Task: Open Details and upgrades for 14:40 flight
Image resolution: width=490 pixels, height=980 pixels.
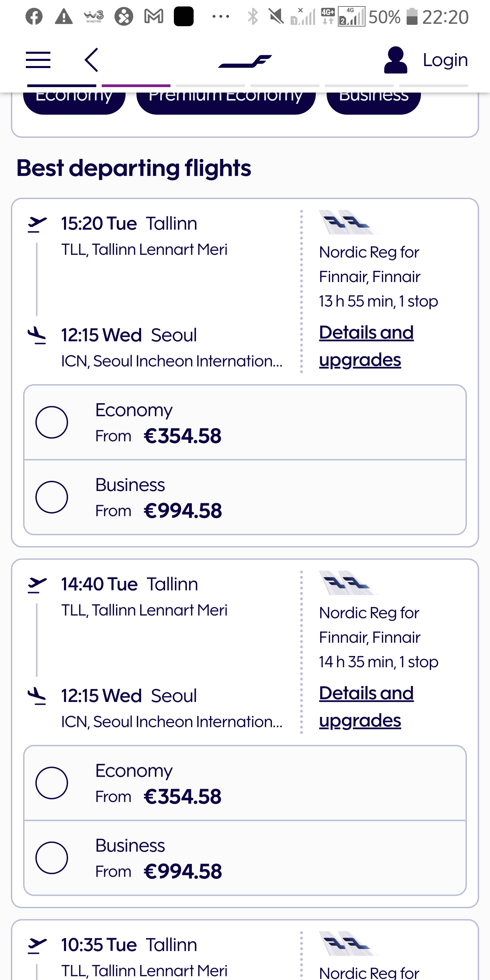Action: [366, 707]
